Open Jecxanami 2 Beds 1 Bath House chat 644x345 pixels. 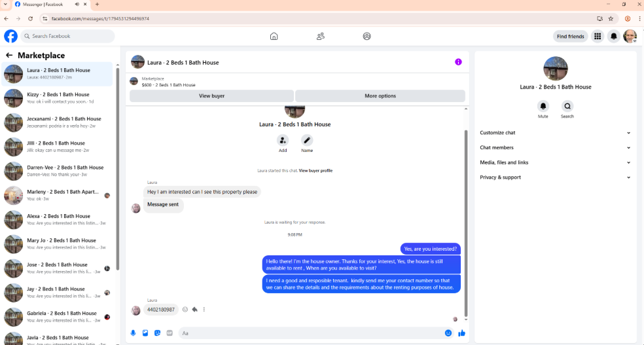pos(57,122)
